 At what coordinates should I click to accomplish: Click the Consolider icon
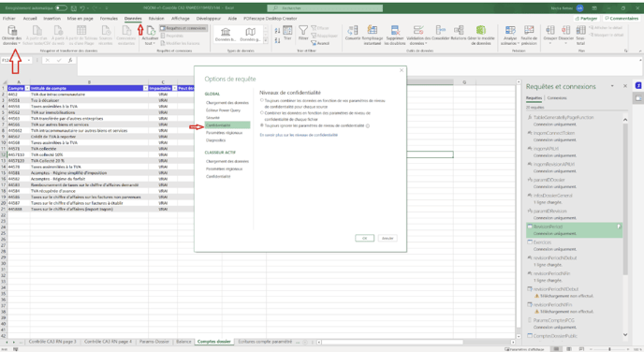pyautogui.click(x=440, y=30)
